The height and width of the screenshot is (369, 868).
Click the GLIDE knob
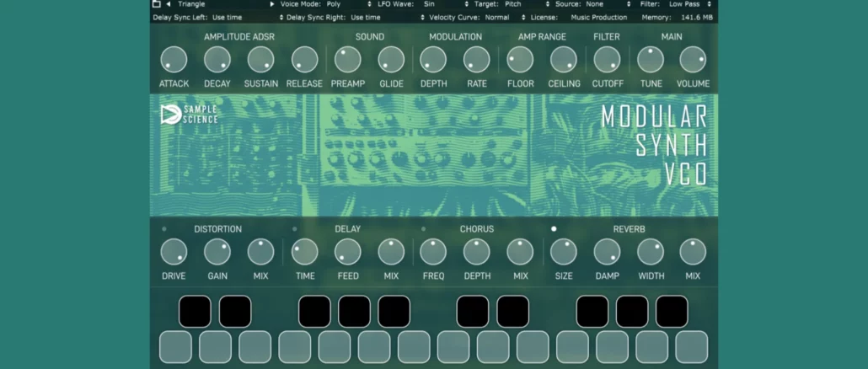click(x=391, y=60)
